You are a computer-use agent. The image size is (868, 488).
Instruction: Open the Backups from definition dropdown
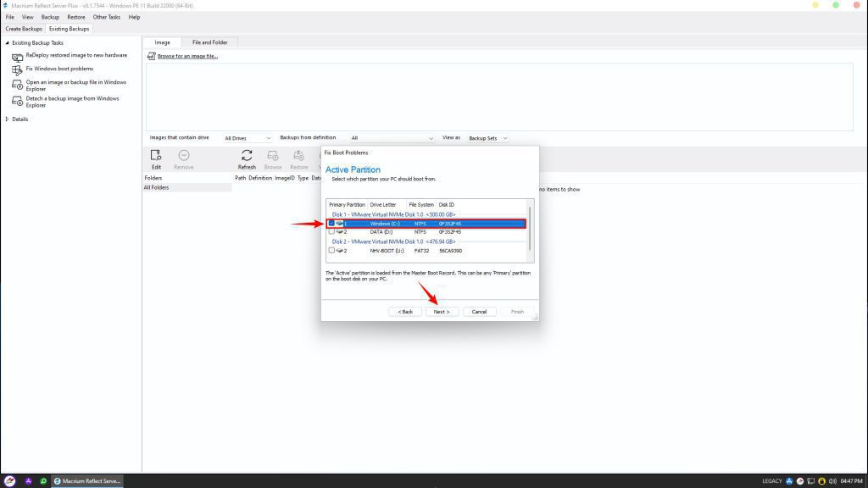[x=392, y=138]
